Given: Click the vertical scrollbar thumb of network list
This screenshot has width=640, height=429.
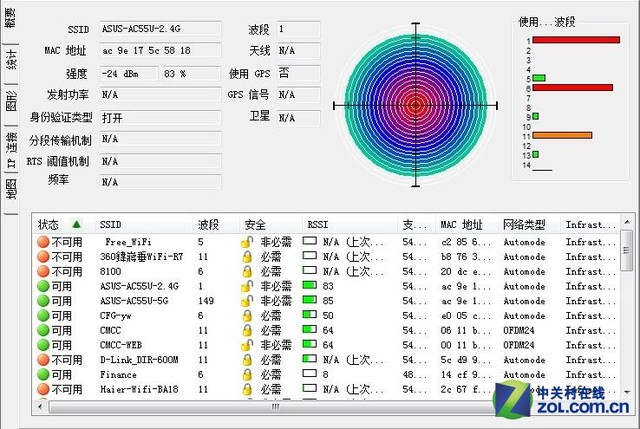Looking at the screenshot, I should (627, 250).
